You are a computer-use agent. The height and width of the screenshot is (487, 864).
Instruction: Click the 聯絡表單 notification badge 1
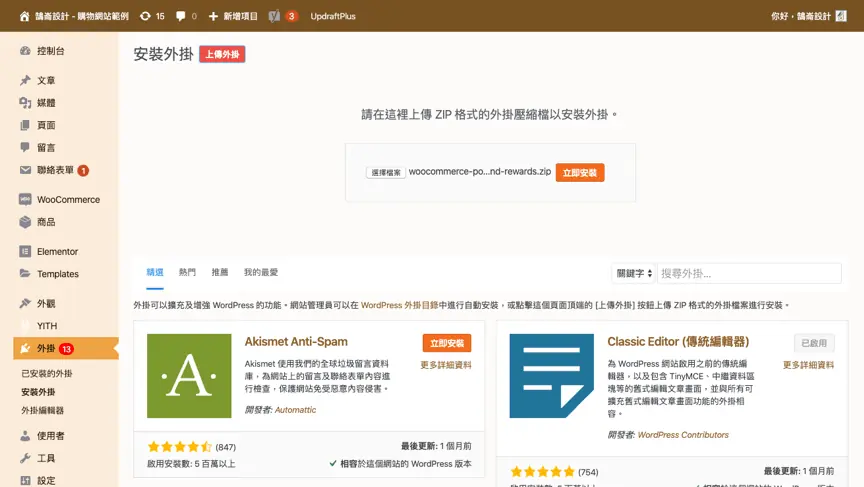[83, 171]
